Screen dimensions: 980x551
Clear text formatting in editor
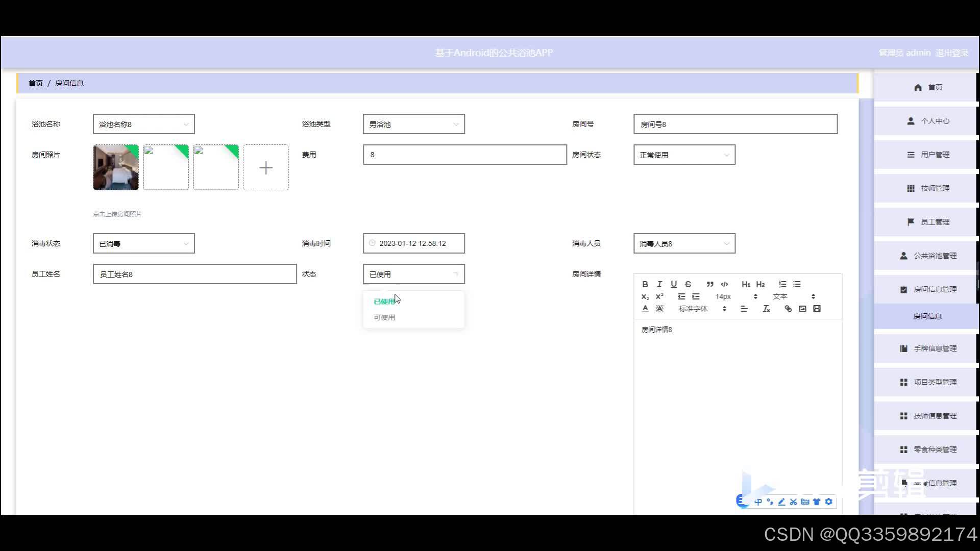click(x=766, y=309)
